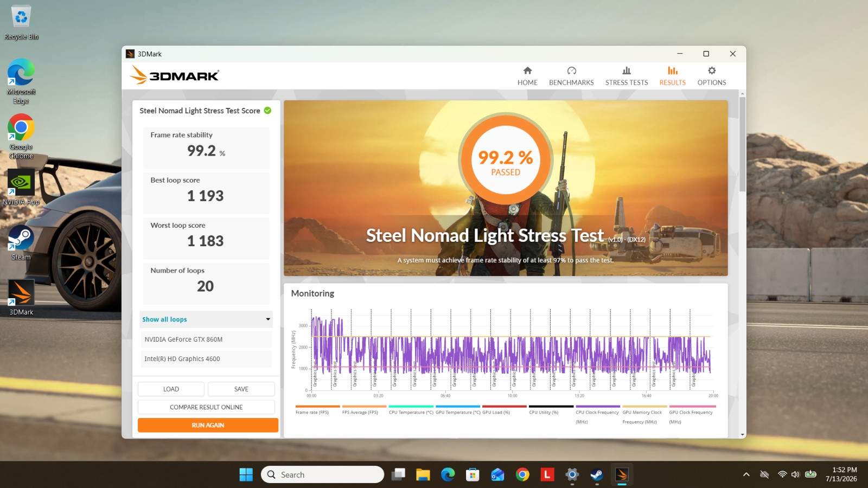Viewport: 868px width, 488px height.
Task: Click the Save button
Action: pyautogui.click(x=241, y=389)
